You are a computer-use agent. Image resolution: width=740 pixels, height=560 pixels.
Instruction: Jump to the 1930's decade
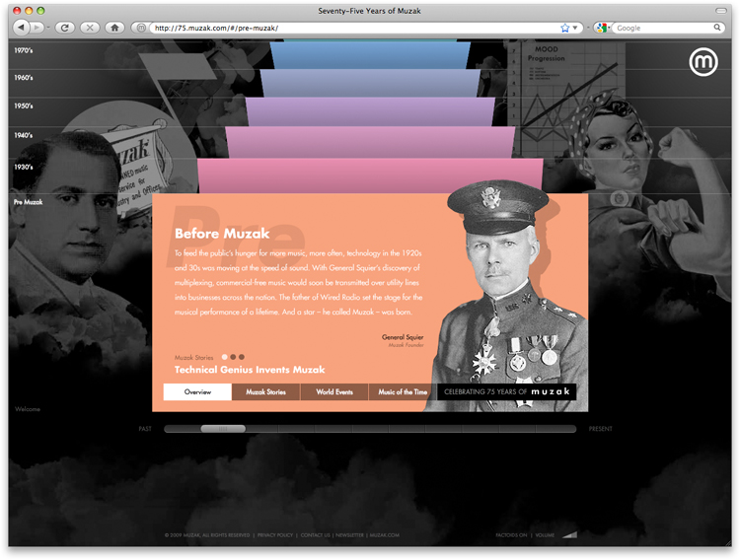(x=23, y=167)
